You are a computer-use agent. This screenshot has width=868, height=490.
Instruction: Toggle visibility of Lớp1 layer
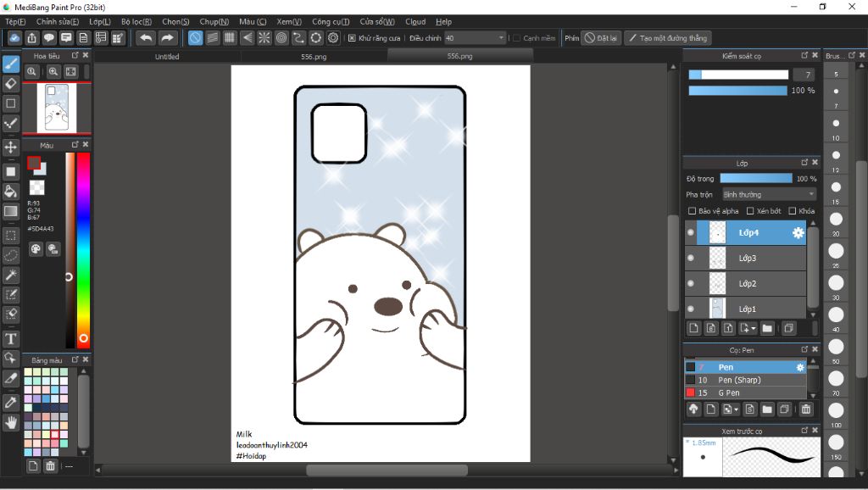(690, 309)
